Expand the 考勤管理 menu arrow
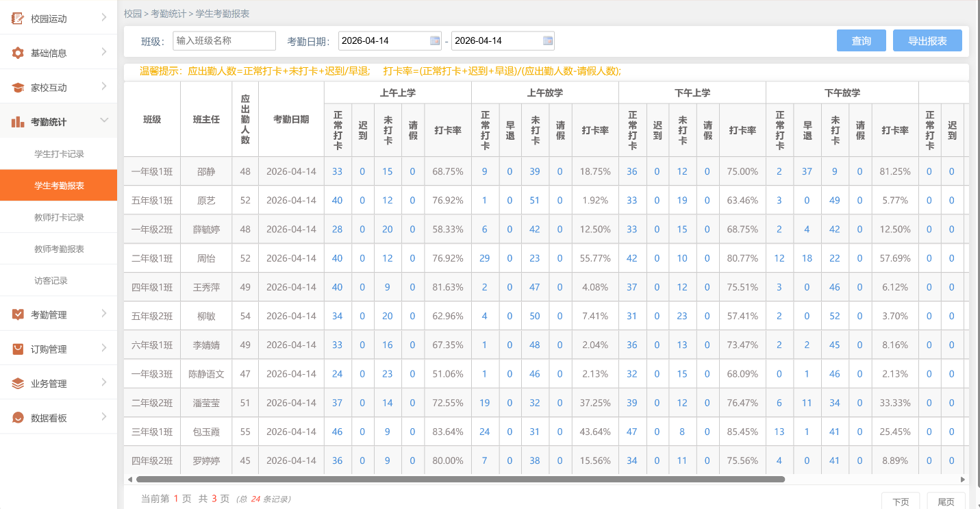 104,314
